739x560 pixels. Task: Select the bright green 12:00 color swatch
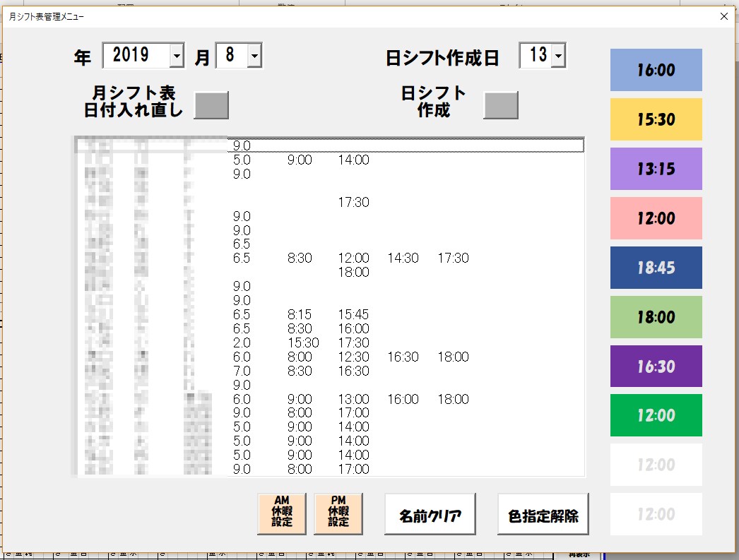656,415
